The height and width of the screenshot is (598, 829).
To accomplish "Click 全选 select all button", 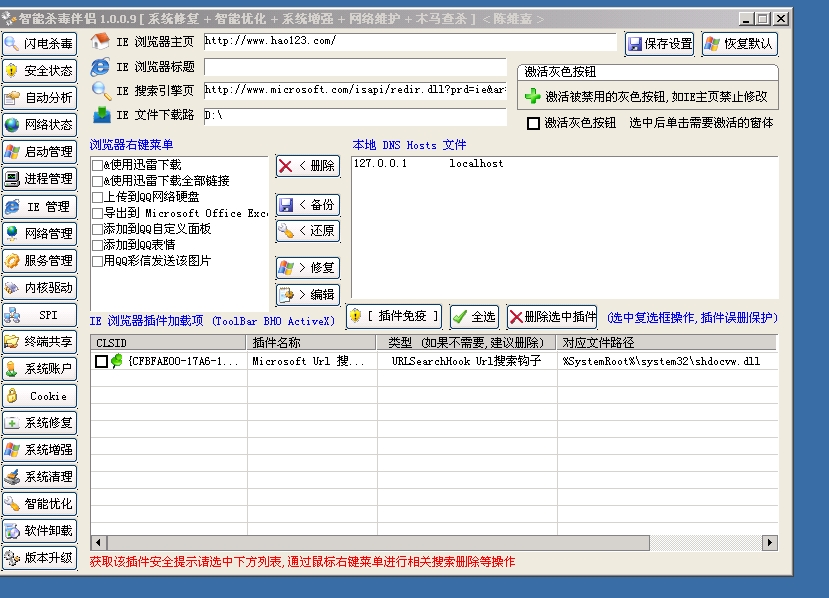I will click(474, 316).
